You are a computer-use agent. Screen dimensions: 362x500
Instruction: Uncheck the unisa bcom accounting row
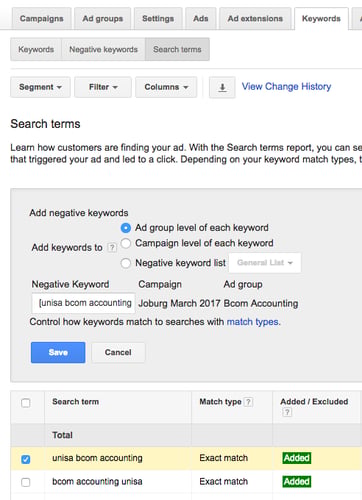point(26,459)
